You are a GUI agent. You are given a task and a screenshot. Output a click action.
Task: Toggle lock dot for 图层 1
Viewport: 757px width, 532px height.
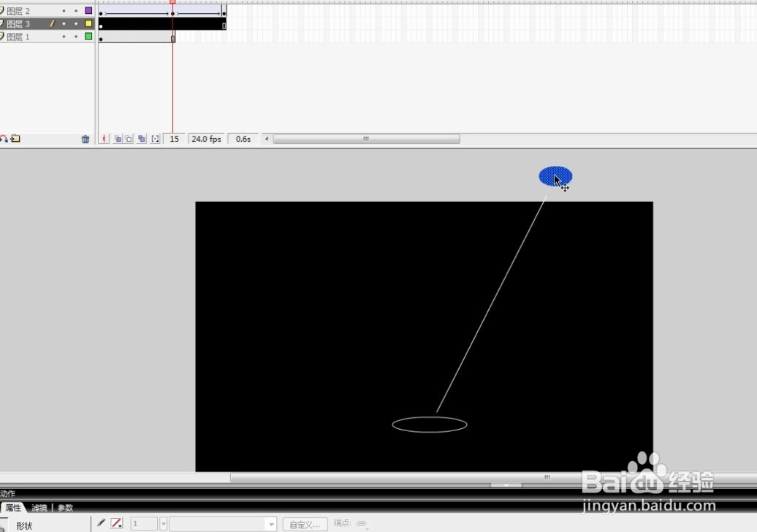point(76,37)
